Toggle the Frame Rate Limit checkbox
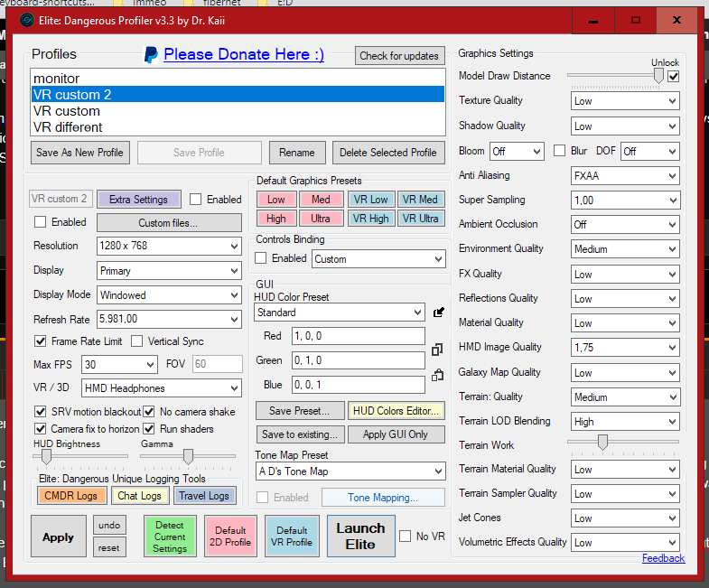Image resolution: width=709 pixels, height=588 pixels. point(41,341)
